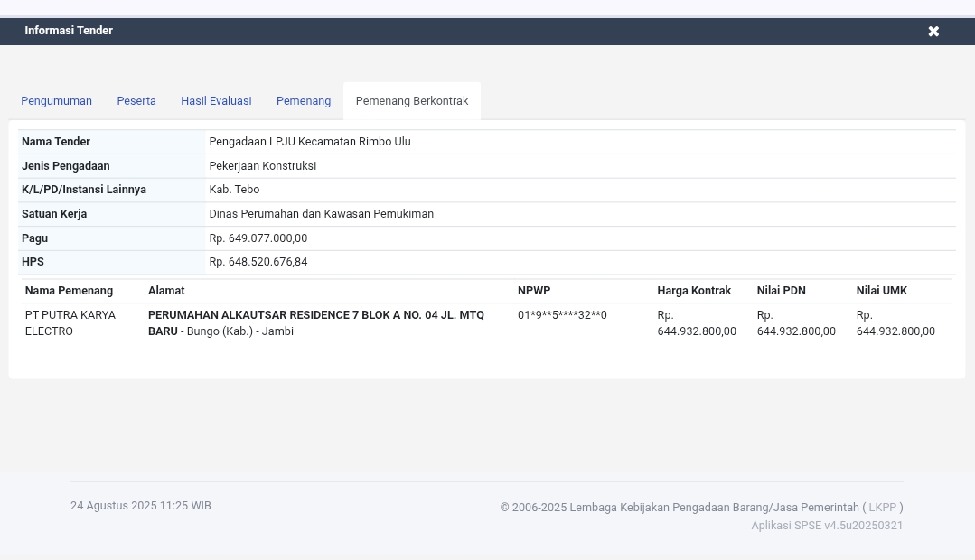This screenshot has height=560, width=975.
Task: Switch to the Pengumuman tab
Action: 56,100
